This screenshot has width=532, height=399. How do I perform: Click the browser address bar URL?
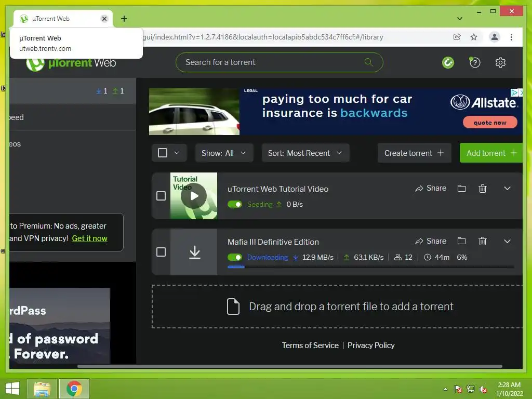click(x=263, y=37)
